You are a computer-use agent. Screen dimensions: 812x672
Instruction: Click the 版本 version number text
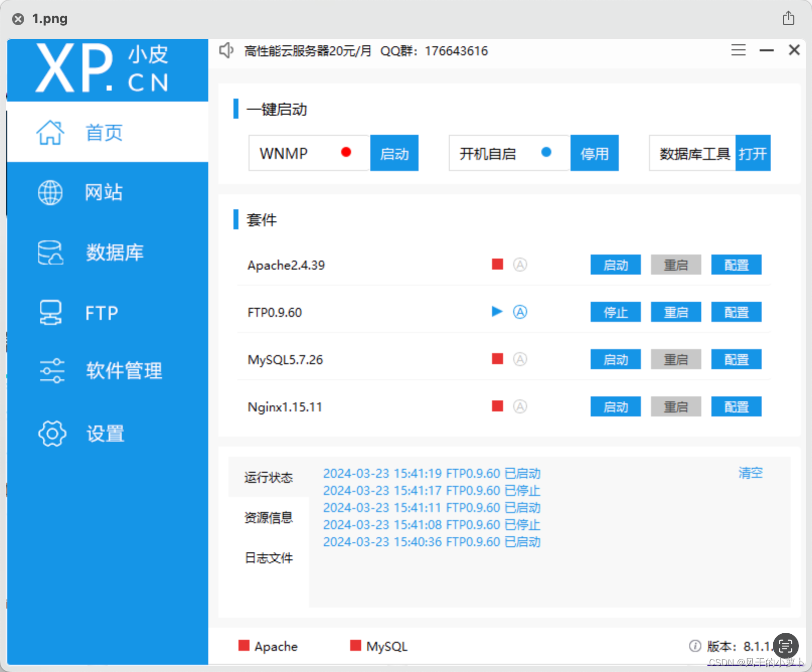click(x=740, y=646)
